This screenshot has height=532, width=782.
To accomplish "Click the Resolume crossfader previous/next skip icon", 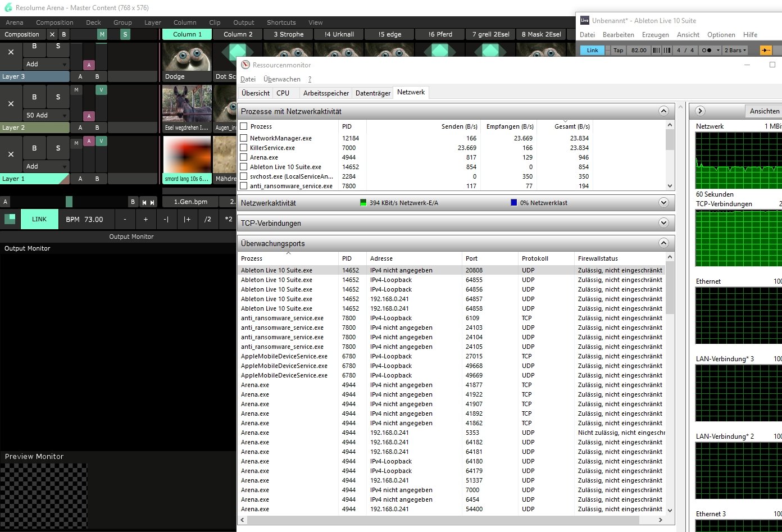I will (148, 202).
